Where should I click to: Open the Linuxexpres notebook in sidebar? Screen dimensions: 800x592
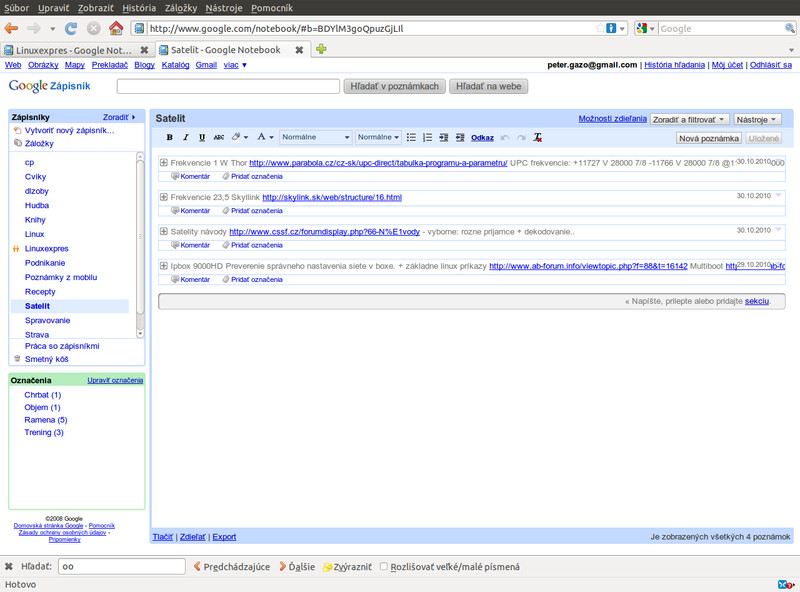tap(46, 249)
